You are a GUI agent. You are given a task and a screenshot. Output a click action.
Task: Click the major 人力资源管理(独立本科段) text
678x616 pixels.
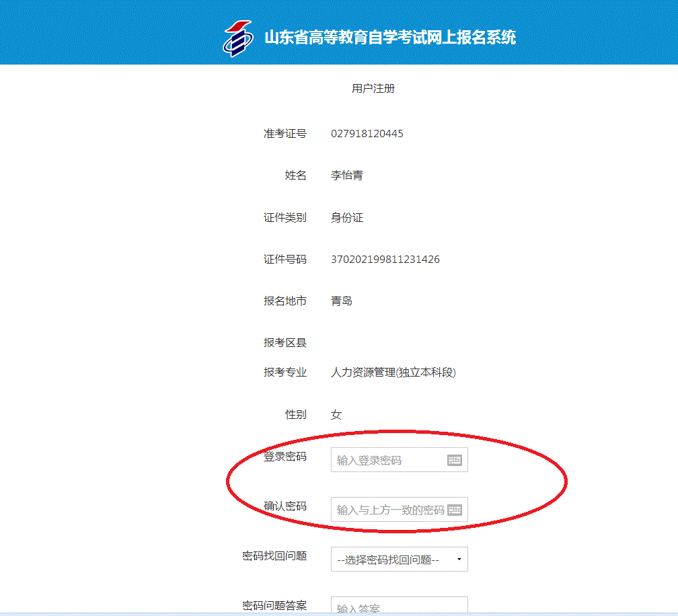(x=393, y=373)
